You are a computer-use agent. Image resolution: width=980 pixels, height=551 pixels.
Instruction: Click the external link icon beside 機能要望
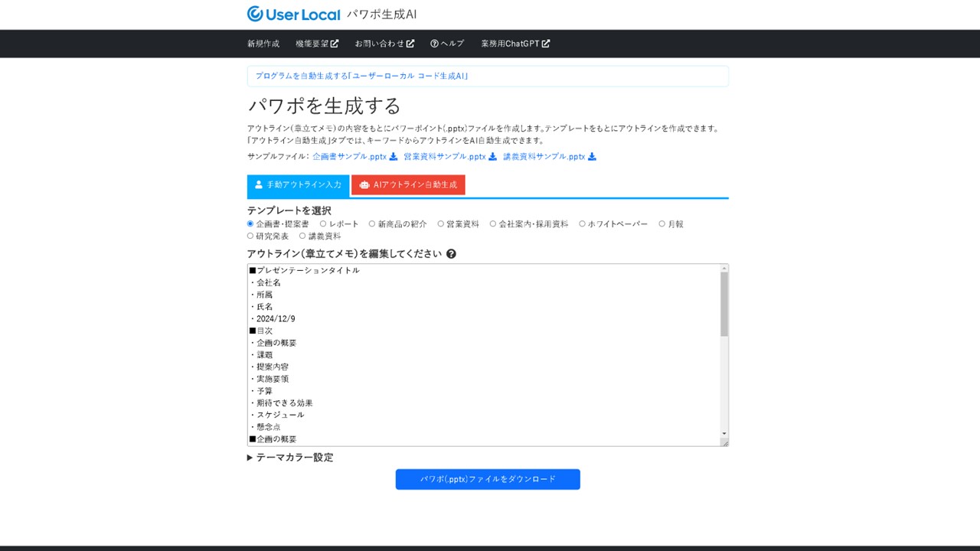335,44
